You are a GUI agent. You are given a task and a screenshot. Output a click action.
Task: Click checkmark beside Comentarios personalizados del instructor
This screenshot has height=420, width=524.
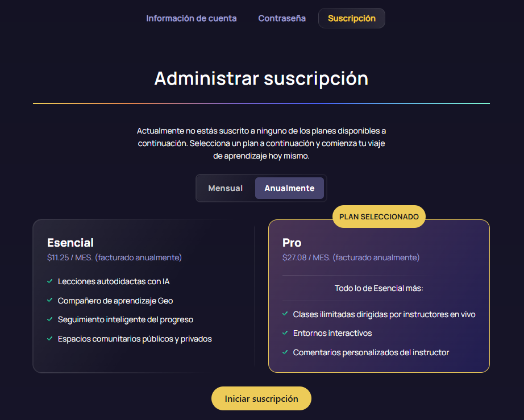(x=285, y=352)
